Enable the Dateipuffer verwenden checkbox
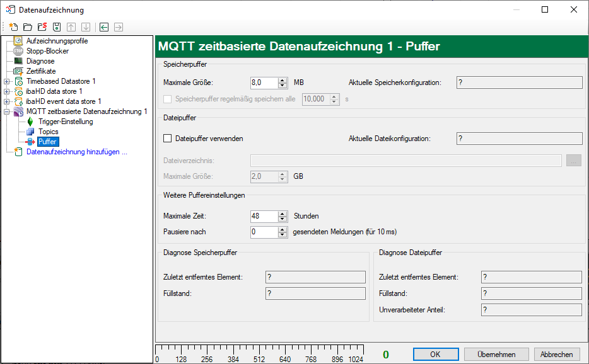Image resolution: width=589 pixels, height=364 pixels. (x=168, y=139)
